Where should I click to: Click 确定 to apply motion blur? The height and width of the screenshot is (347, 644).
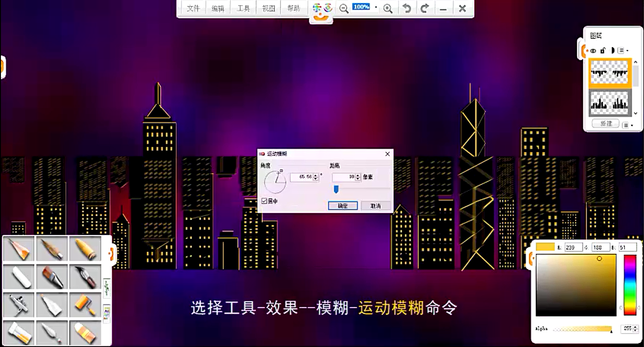pyautogui.click(x=343, y=206)
